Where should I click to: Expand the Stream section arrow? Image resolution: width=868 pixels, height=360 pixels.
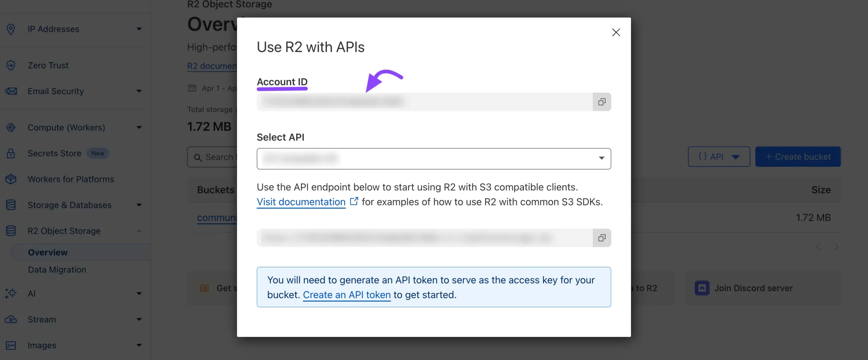pyautogui.click(x=139, y=319)
